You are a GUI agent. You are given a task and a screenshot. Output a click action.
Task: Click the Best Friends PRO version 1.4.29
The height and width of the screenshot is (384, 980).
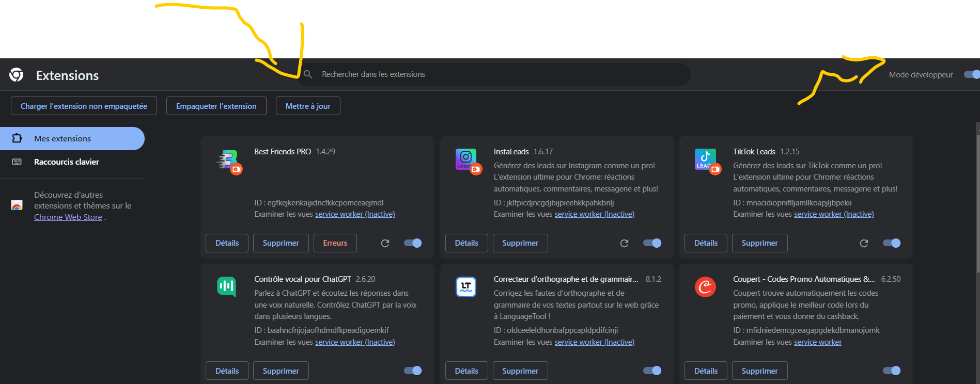coord(325,152)
